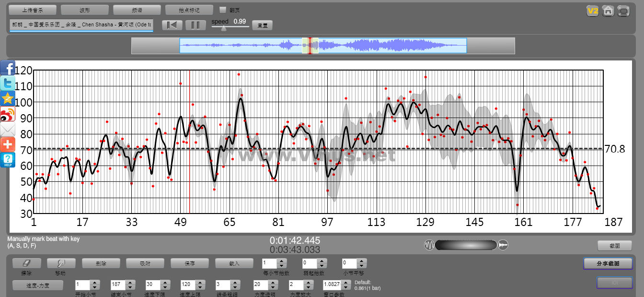644x297 pixels.
Task: Decrease the 速度上限 stepper value
Action: (199, 287)
